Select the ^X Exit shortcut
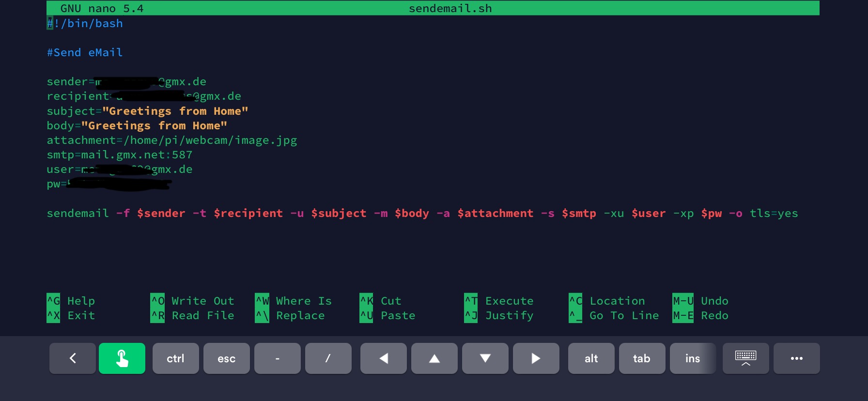Viewport: 868px width, 401px height. [71, 315]
